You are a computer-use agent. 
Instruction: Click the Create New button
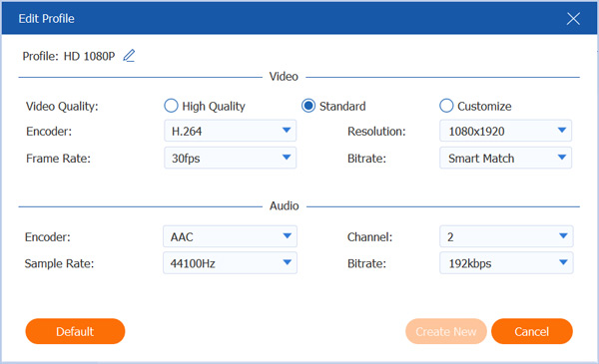[x=446, y=331]
